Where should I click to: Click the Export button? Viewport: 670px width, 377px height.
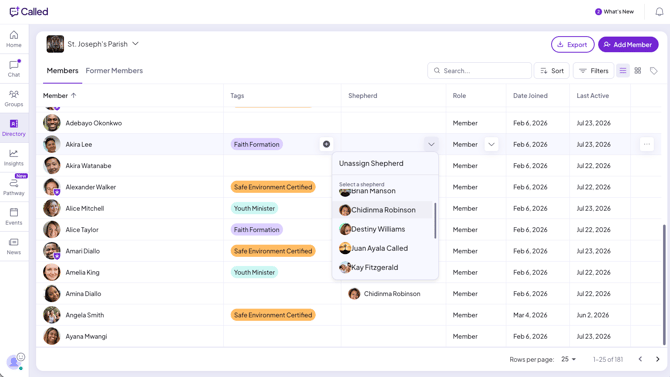[x=573, y=44]
